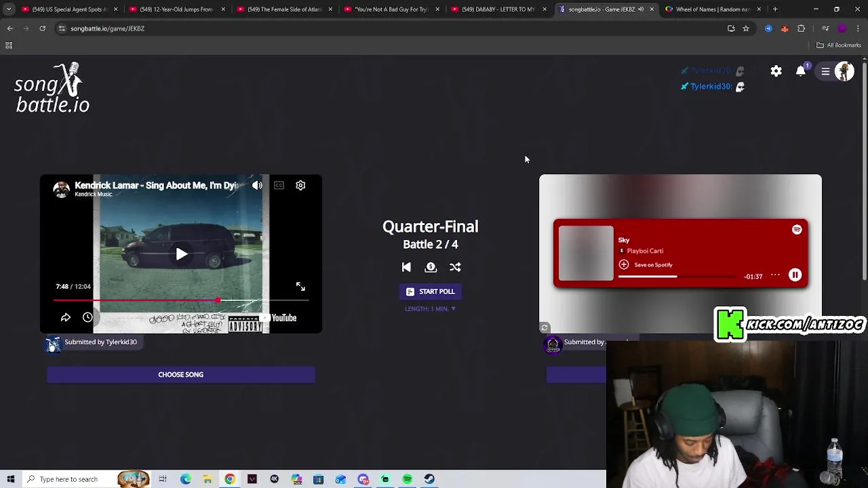The image size is (868, 488).
Task: Open the notifications bell
Action: click(801, 70)
